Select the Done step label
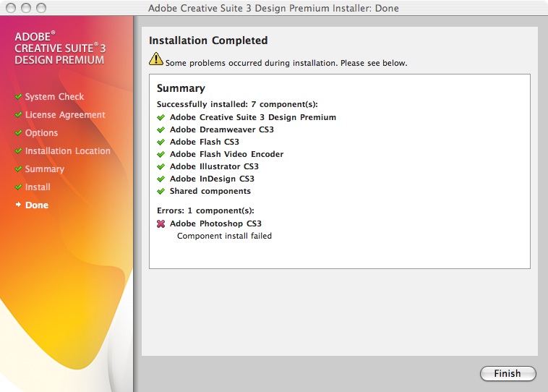Image resolution: width=548 pixels, height=392 pixels. (37, 205)
